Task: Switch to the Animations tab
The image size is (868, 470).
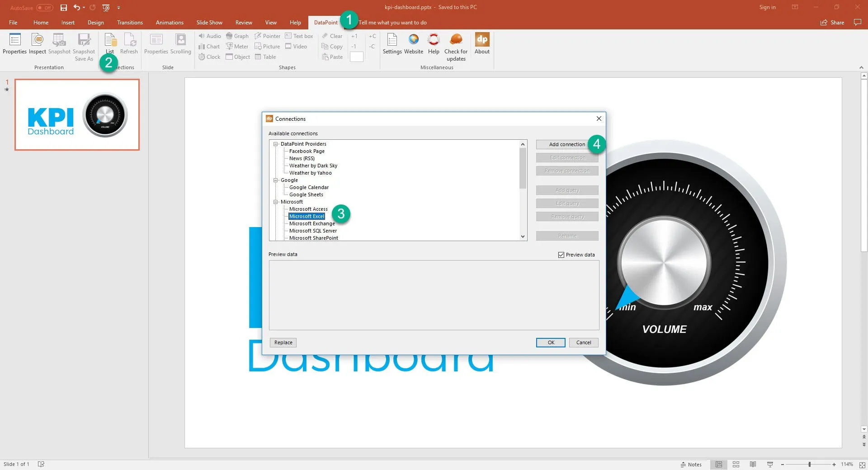Action: point(170,23)
